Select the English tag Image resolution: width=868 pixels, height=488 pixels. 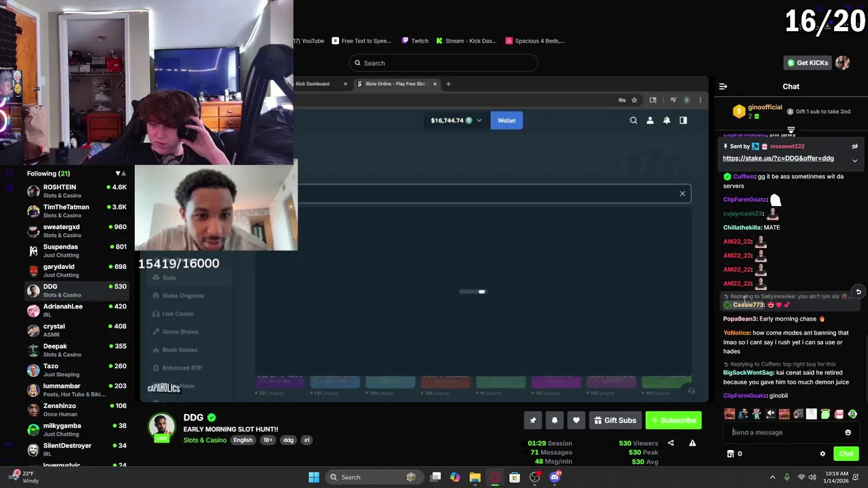tap(243, 441)
